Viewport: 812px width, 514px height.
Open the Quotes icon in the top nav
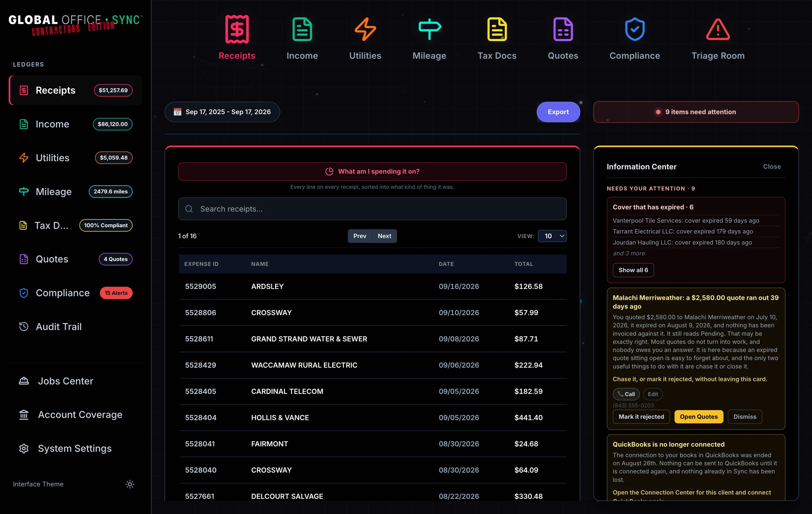coord(563,29)
